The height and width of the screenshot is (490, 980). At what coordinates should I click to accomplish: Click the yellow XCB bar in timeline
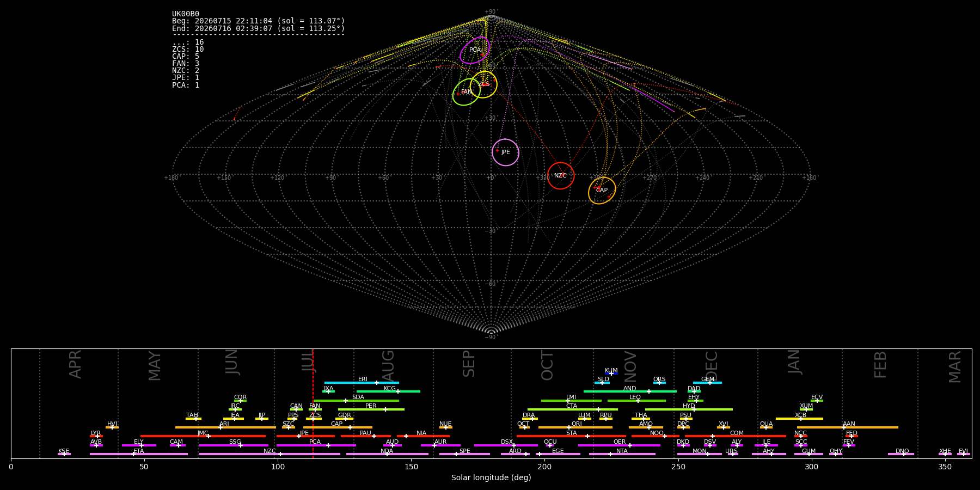tap(799, 419)
